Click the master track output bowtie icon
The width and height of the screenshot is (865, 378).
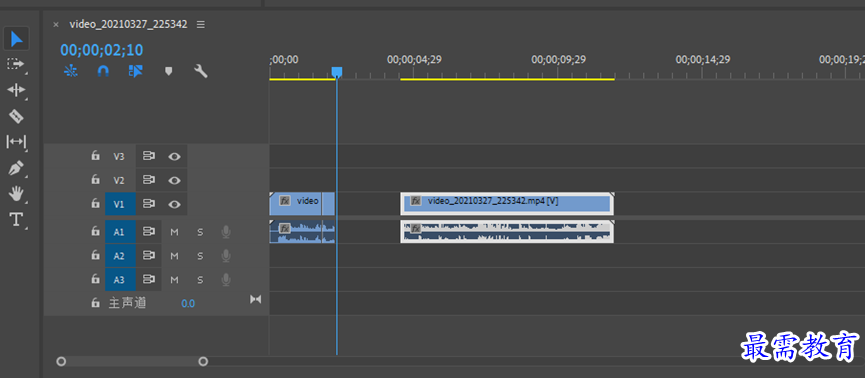pyautogui.click(x=255, y=299)
